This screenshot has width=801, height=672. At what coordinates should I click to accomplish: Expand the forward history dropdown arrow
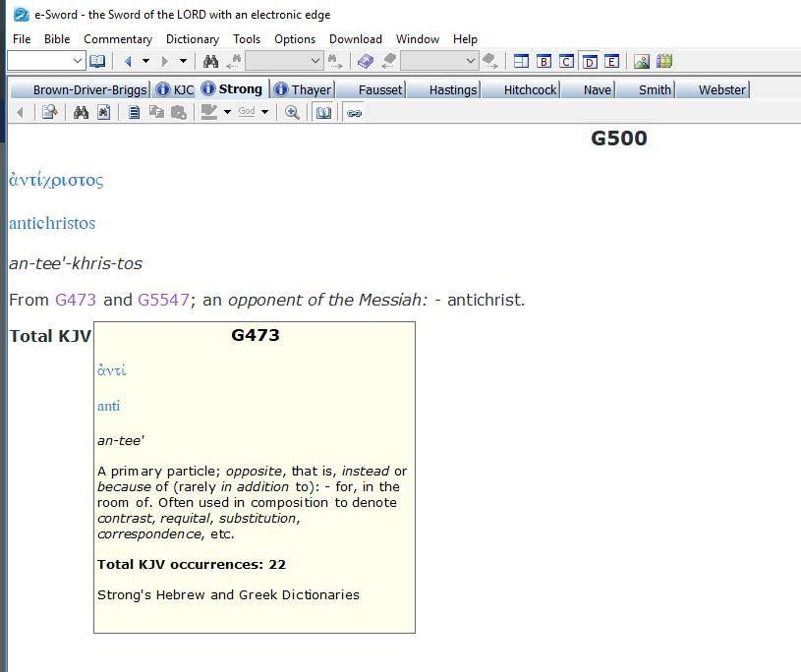pos(183,61)
